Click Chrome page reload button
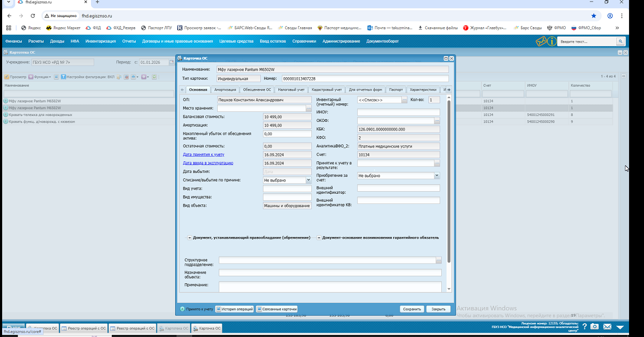This screenshot has width=644, height=337. tap(34, 16)
